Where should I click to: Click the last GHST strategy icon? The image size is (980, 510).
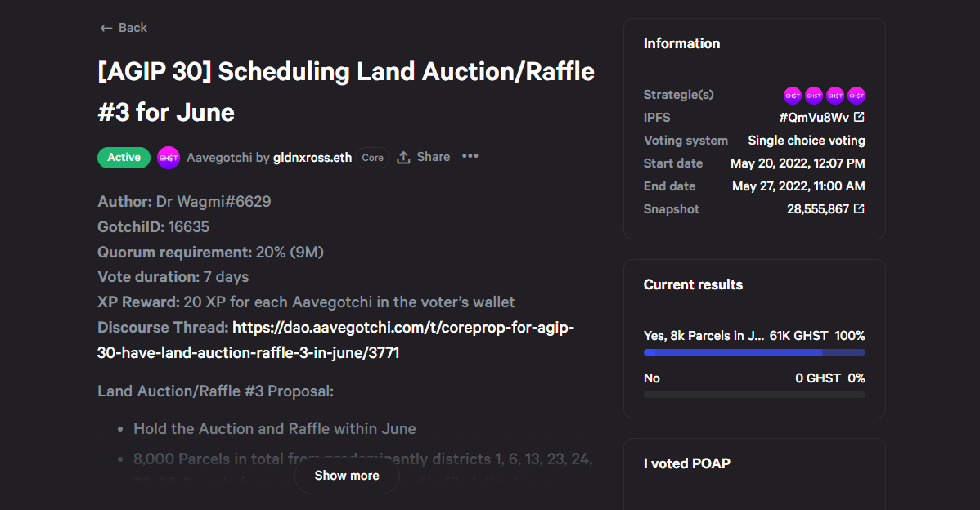pos(856,96)
